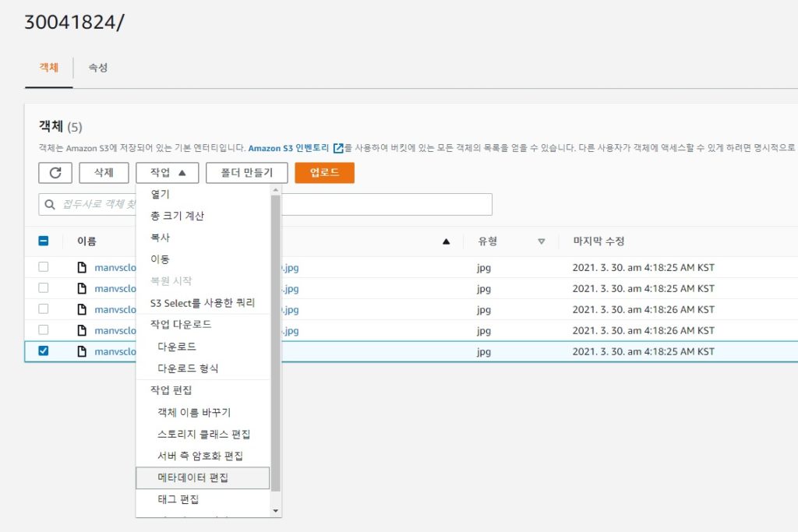
Task: Click the file icon of the checked row
Action: [82, 351]
